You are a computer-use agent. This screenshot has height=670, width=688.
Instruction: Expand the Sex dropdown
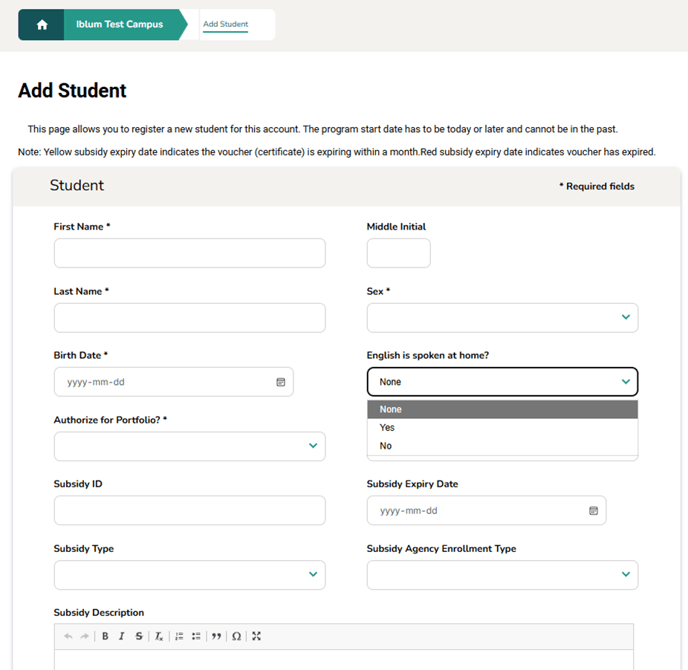point(502,318)
